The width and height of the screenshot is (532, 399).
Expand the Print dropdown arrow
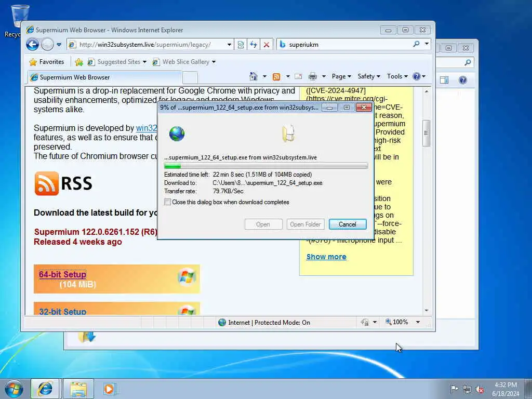coord(324,76)
